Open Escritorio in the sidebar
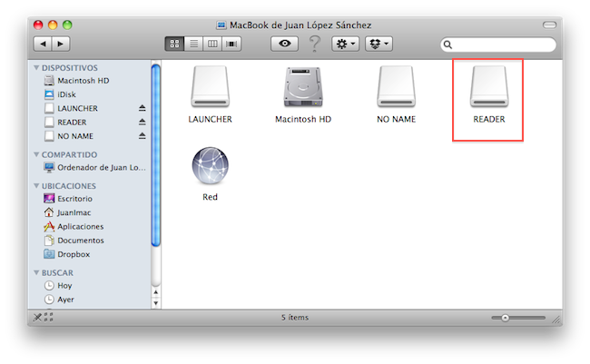590x364 pixels. tap(68, 199)
